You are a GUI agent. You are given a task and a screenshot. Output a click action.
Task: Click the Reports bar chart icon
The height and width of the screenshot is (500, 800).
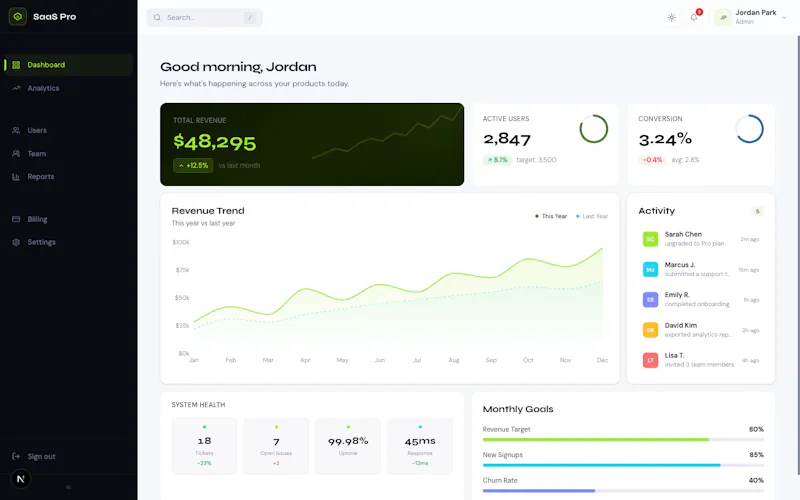pyautogui.click(x=16, y=177)
